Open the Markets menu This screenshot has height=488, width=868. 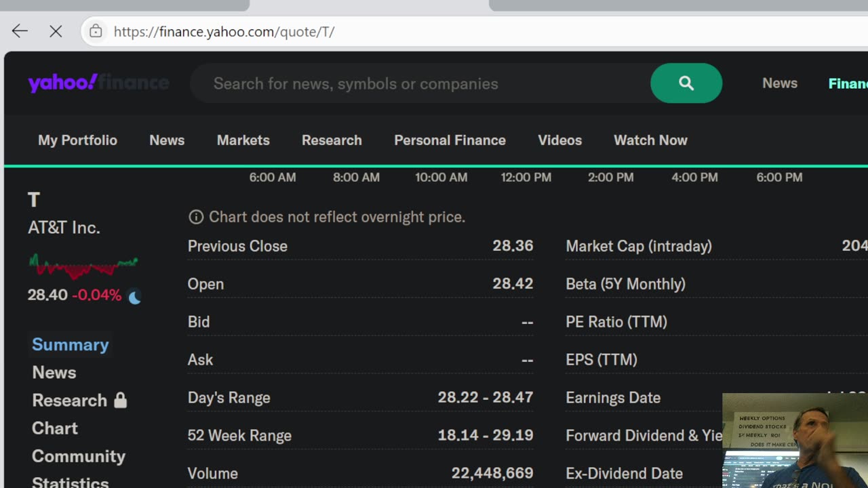243,140
